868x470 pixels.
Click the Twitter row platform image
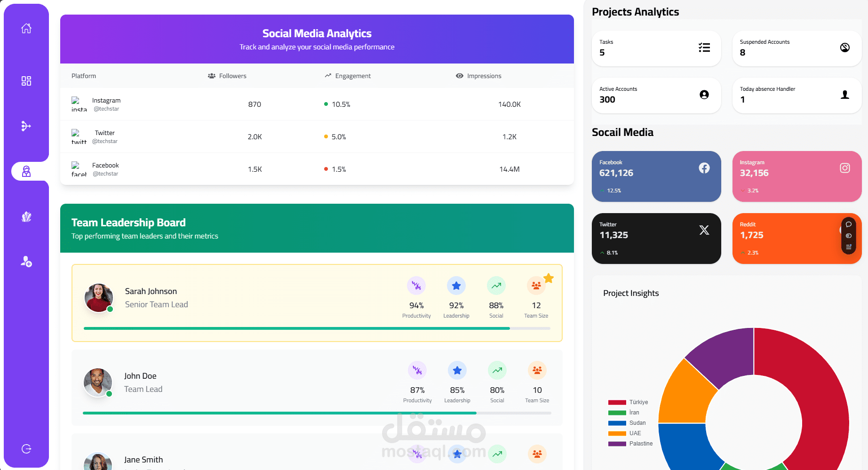click(x=79, y=136)
